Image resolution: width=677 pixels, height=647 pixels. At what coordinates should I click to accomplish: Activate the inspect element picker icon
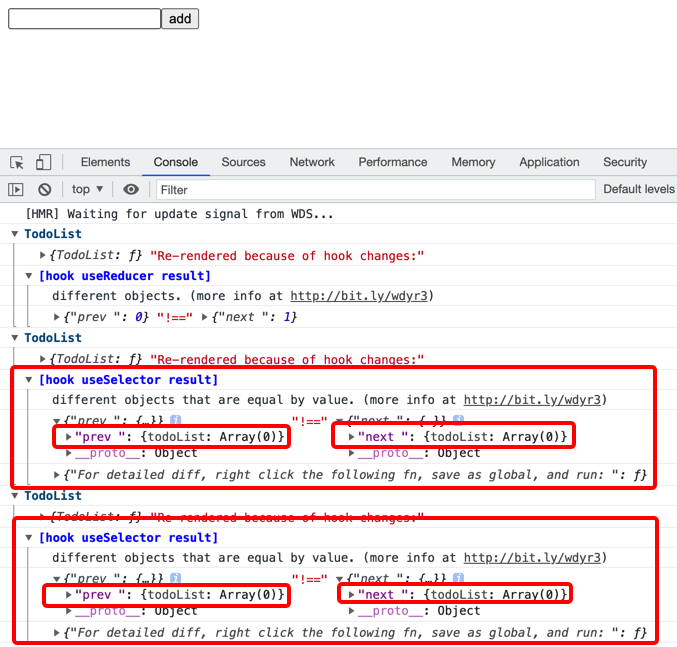(17, 162)
